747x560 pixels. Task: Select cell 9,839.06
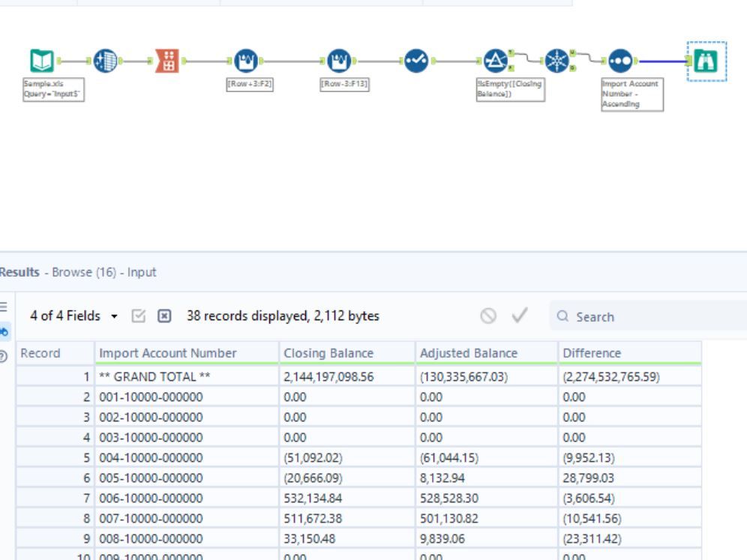(x=487, y=538)
